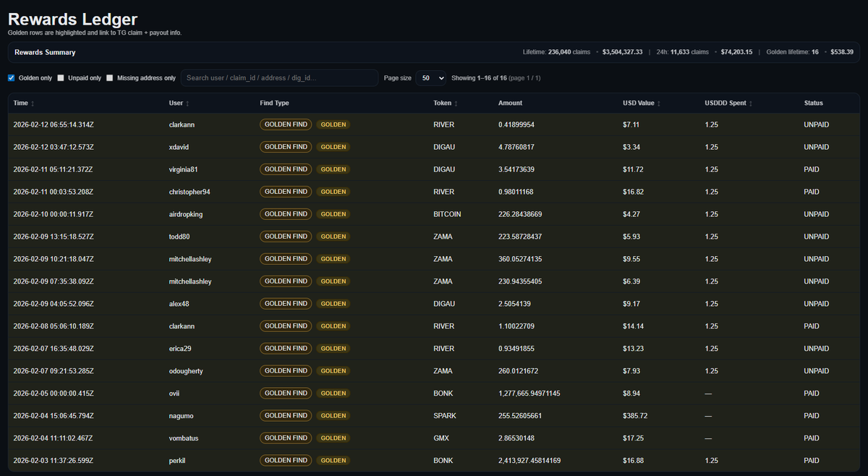Click the amount 260.0121672
The image size is (868, 476).
coord(518,371)
